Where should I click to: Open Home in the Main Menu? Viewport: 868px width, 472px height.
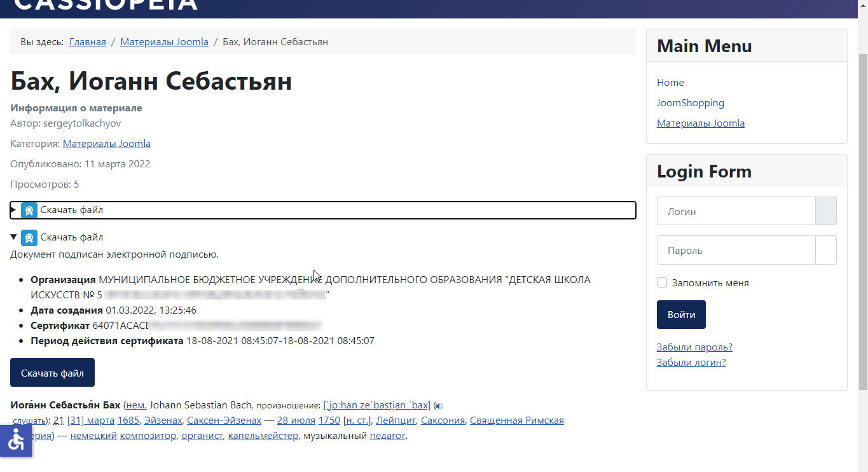click(x=670, y=83)
